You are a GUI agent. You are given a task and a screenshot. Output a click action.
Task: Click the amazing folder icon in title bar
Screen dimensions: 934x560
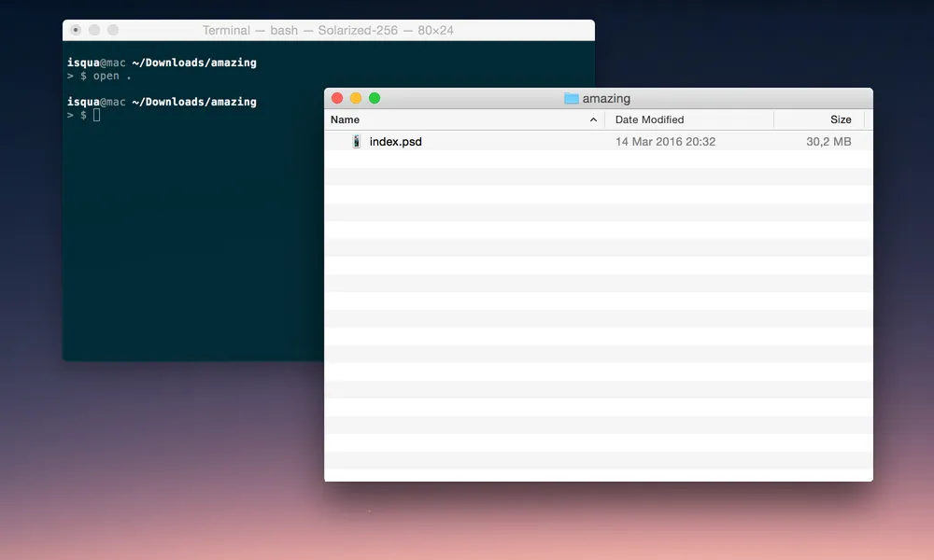[x=572, y=98]
